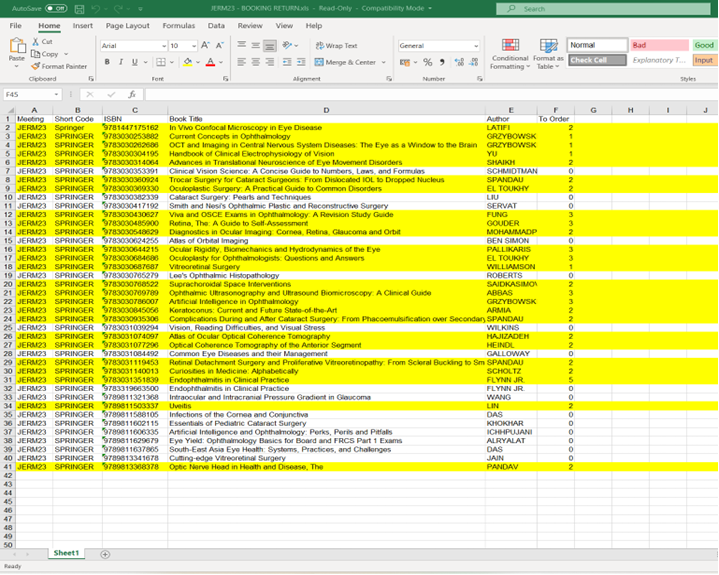Select the Bad cell style

coord(659,45)
